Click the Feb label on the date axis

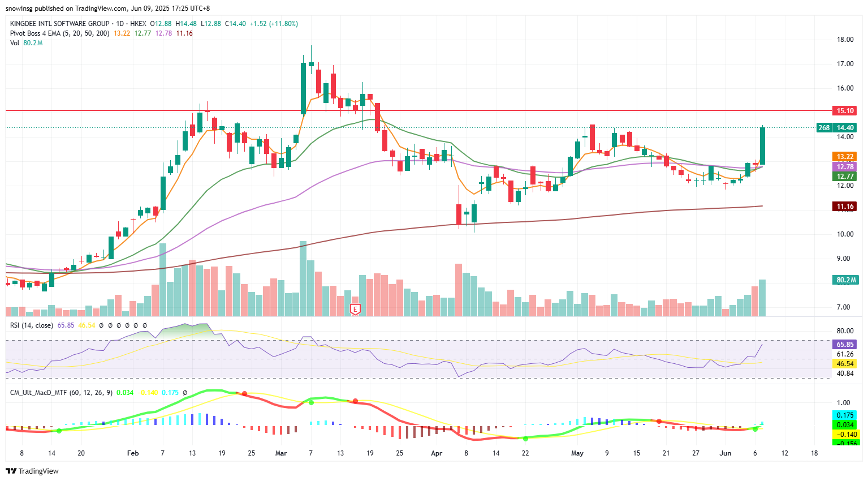click(133, 453)
